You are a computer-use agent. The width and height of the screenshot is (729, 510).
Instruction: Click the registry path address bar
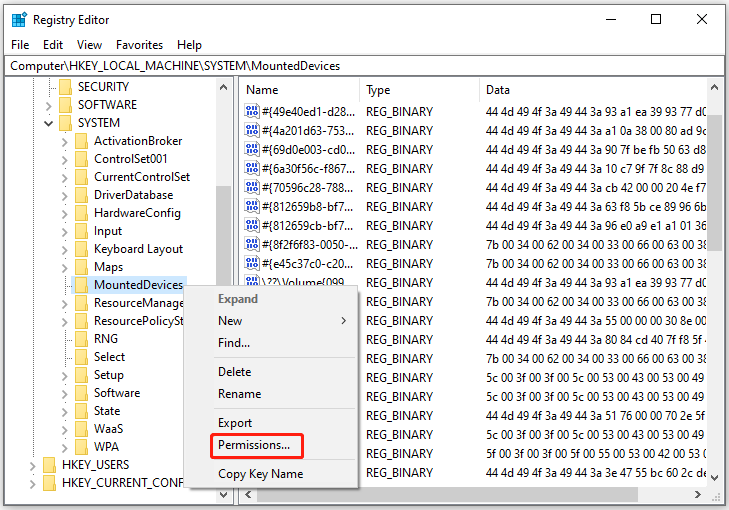[x=364, y=66]
